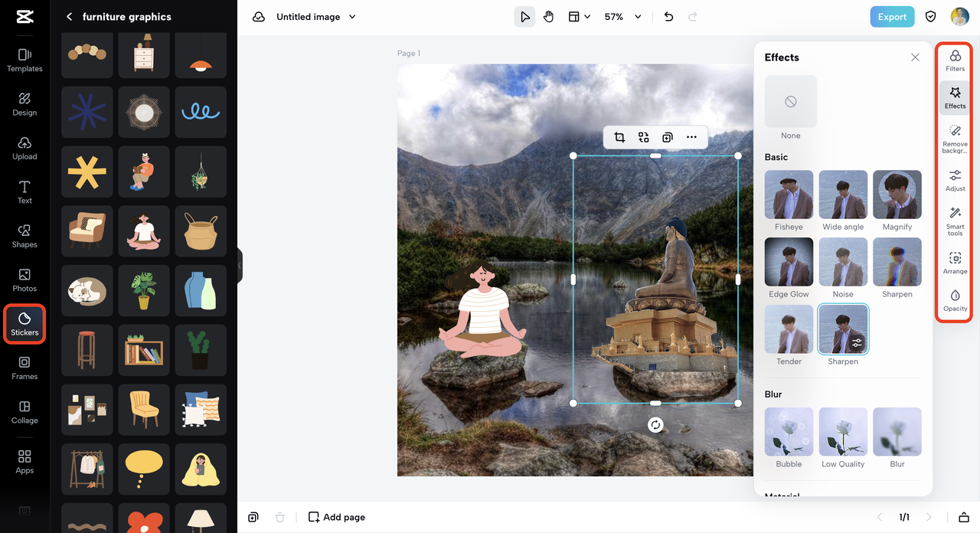Image resolution: width=980 pixels, height=533 pixels.
Task: Choose the Select pointer tool
Action: point(524,17)
